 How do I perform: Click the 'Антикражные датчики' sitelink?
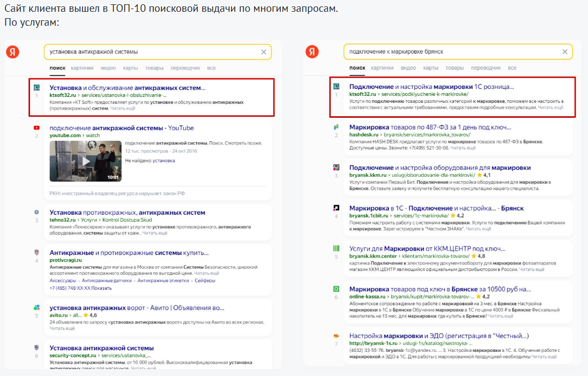(x=107, y=281)
